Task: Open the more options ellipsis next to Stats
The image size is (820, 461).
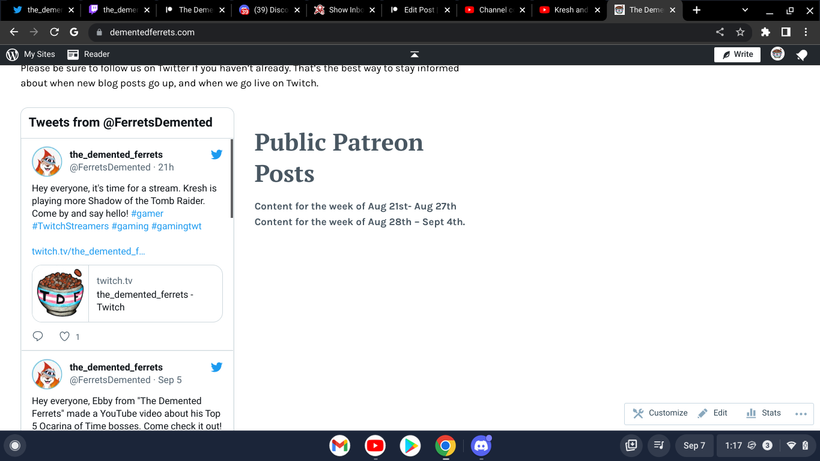Action: [801, 413]
